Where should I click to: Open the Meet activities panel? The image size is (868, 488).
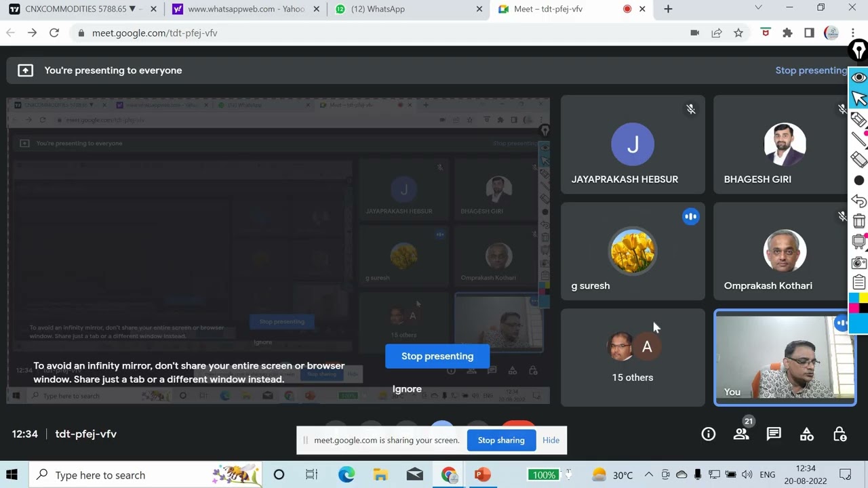pyautogui.click(x=806, y=434)
